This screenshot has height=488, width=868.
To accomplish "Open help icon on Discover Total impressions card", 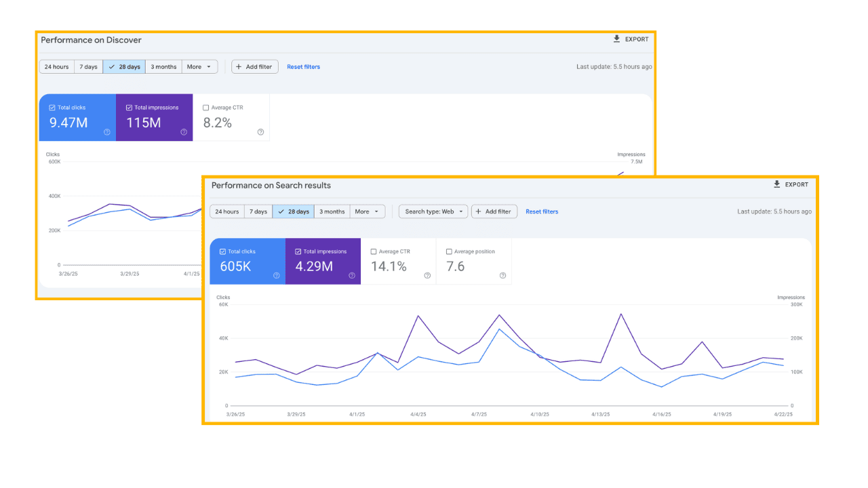I will 184,132.
